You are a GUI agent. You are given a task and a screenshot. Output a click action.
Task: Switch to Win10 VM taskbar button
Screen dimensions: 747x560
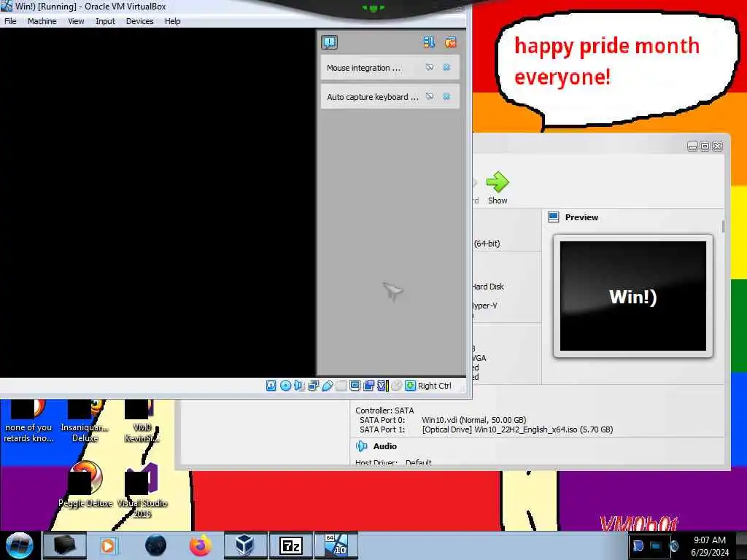click(336, 545)
